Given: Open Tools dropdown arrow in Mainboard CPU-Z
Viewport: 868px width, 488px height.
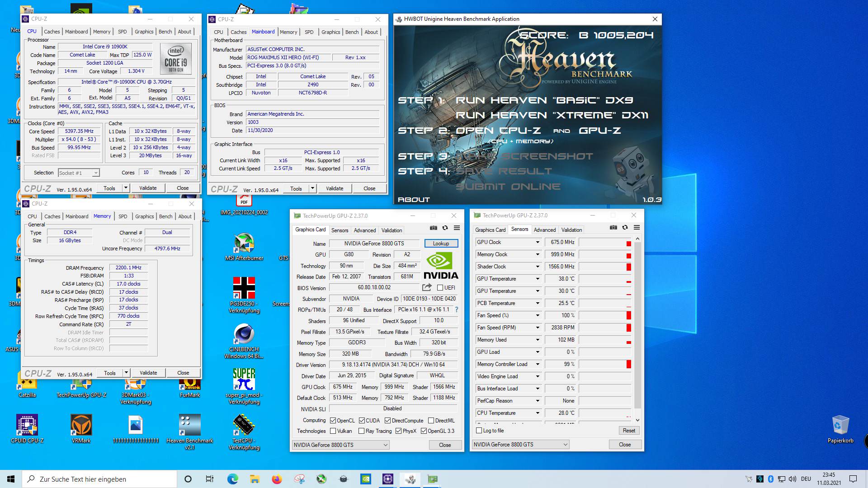Looking at the screenshot, I should click(312, 188).
